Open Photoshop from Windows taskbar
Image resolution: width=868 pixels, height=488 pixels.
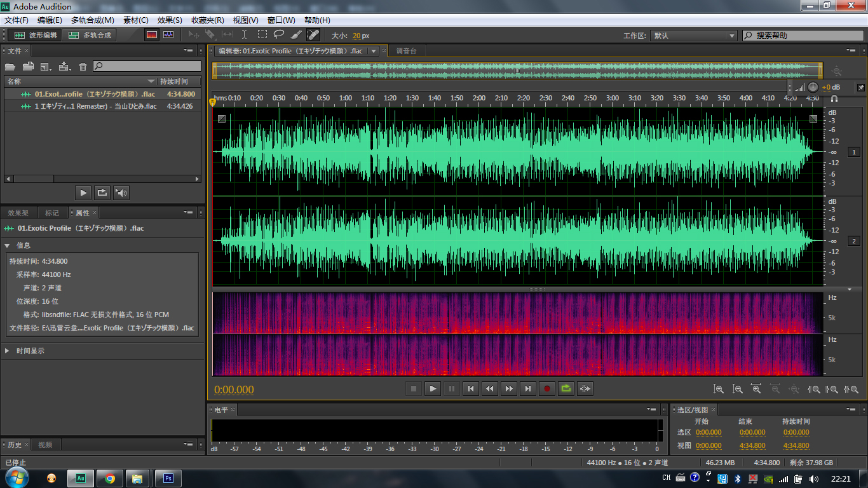168,478
